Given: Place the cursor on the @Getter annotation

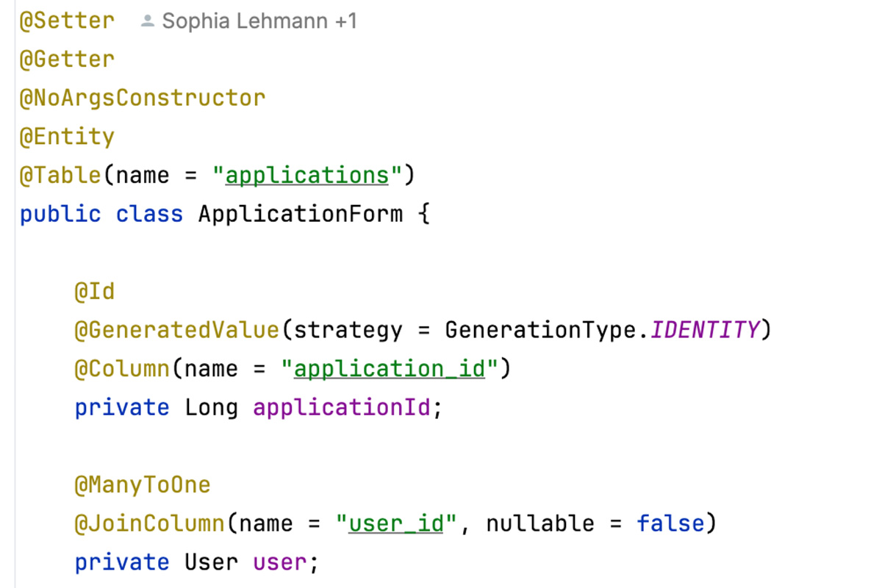Looking at the screenshot, I should pyautogui.click(x=67, y=59).
